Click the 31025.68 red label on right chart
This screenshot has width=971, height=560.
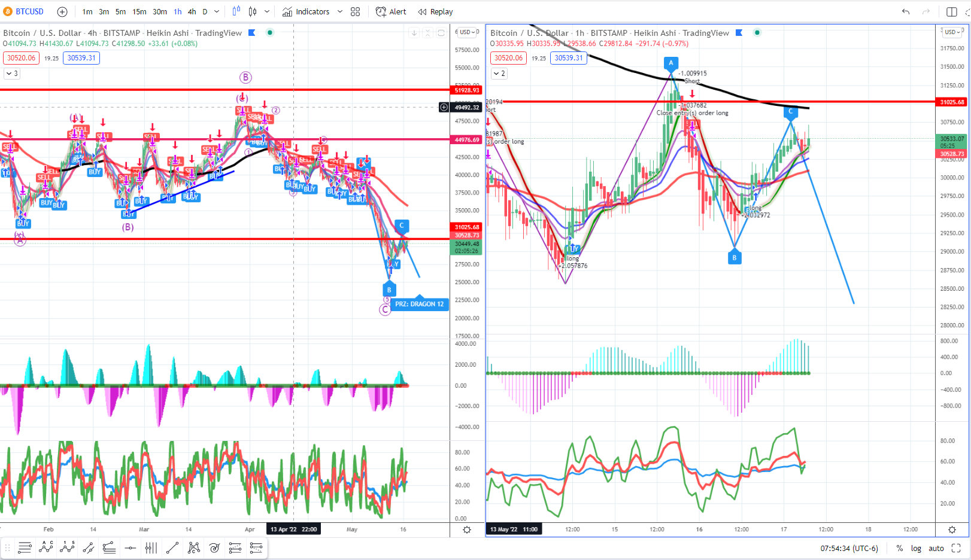coord(952,102)
